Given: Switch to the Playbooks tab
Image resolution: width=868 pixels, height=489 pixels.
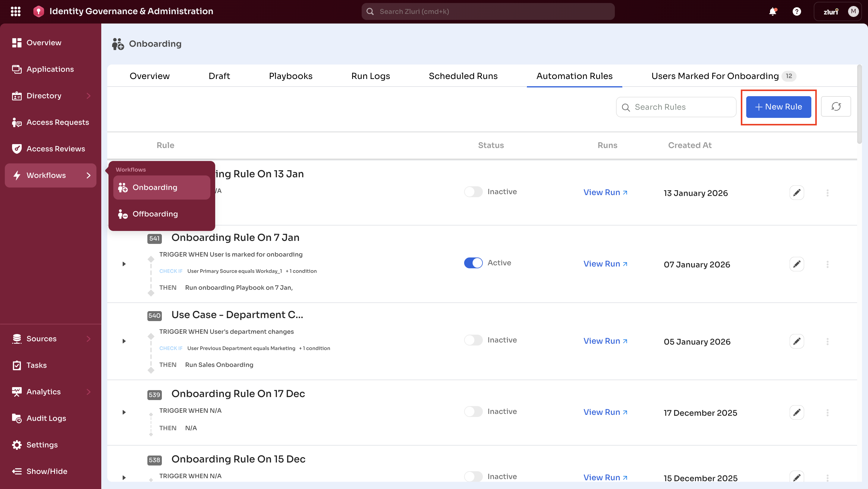Looking at the screenshot, I should (291, 76).
